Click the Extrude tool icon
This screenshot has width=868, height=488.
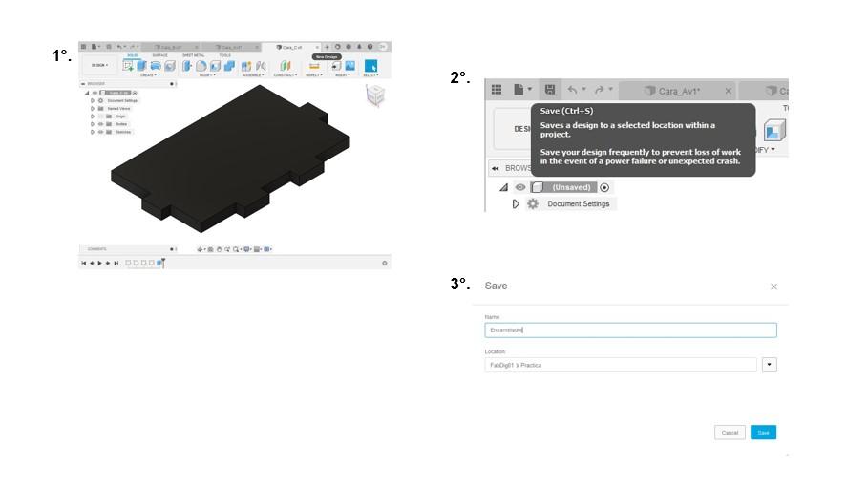(x=141, y=66)
